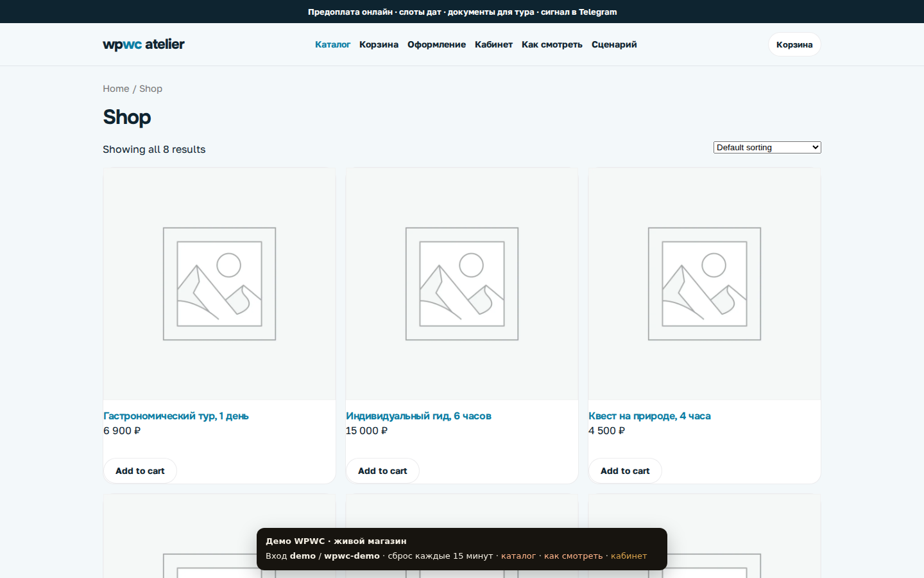
Task: Add Индивидуальный гид to cart
Action: (382, 471)
